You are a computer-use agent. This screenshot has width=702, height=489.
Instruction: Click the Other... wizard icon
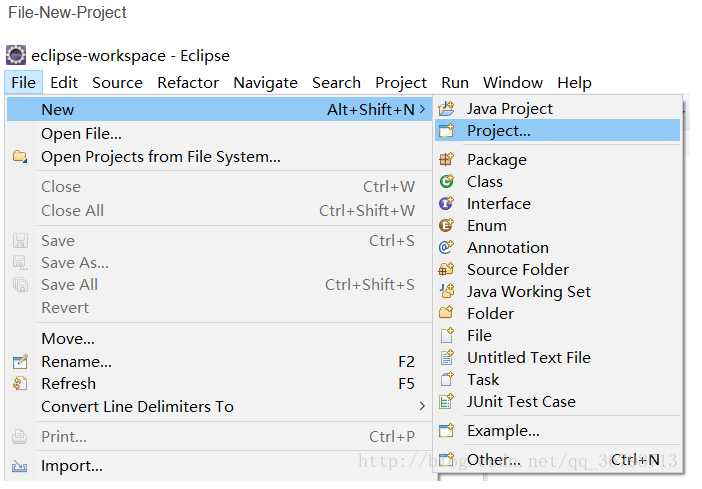[446, 459]
